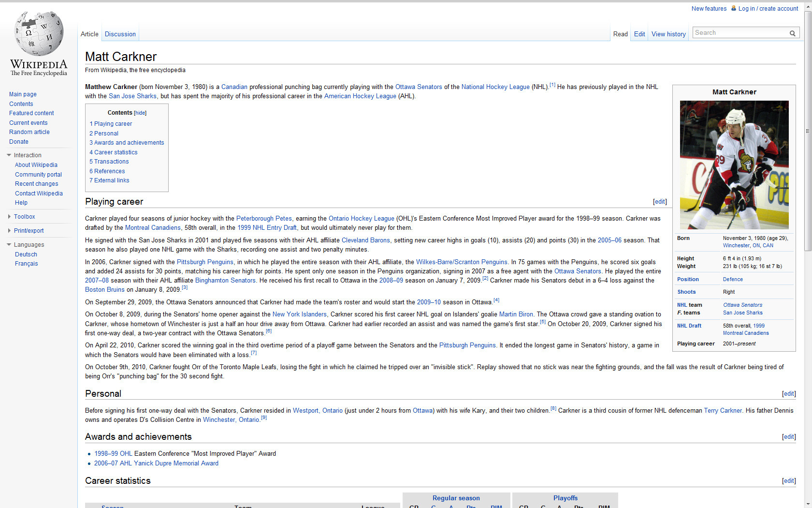Select the Article tab
This screenshot has width=812, height=508.
tap(89, 34)
